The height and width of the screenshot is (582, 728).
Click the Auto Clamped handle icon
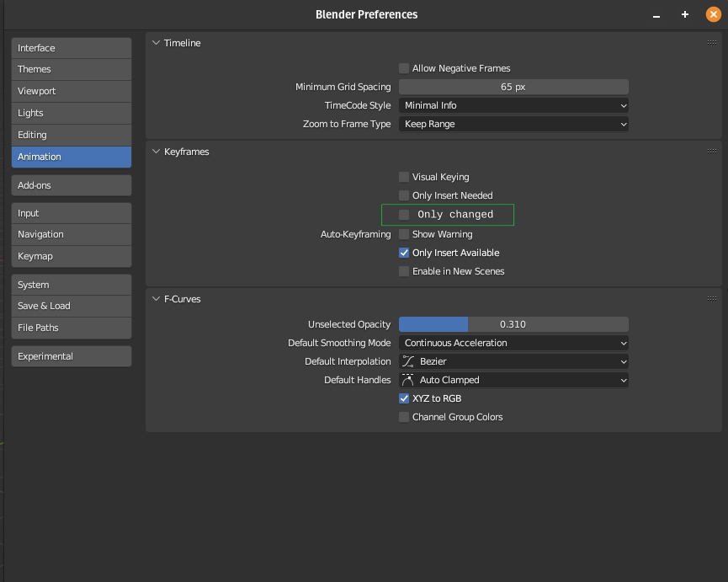(407, 380)
